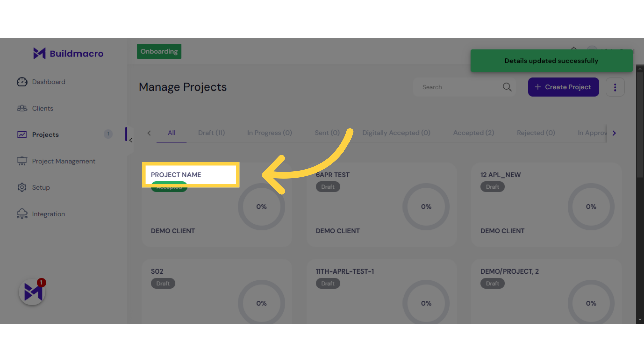Navigate to Project Management
Viewport: 644px width, 362px height.
click(x=63, y=161)
